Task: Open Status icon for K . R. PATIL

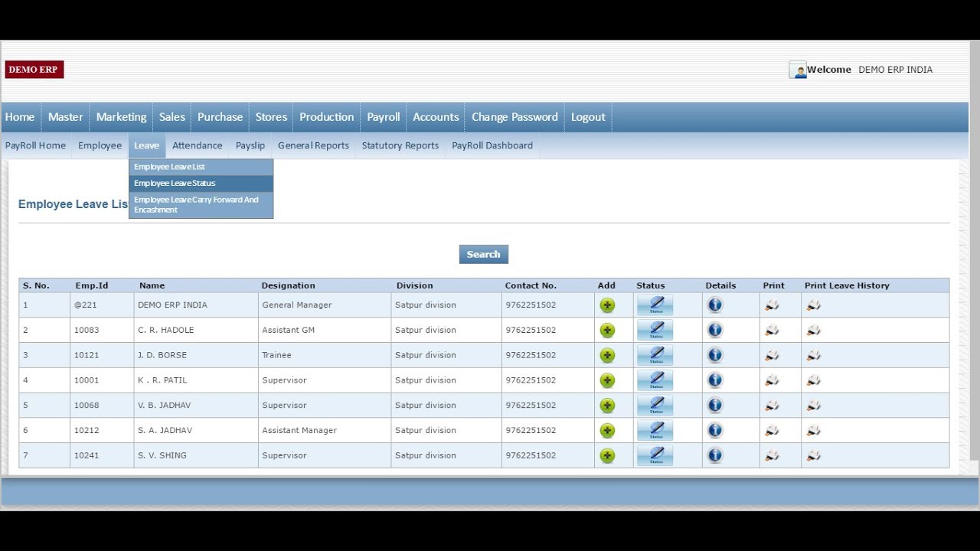Action: [x=655, y=380]
